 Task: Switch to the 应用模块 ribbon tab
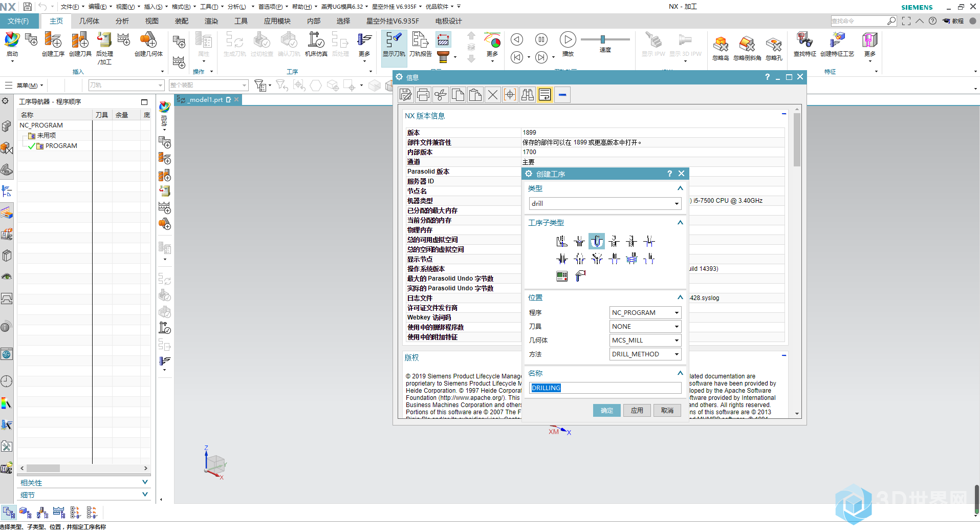(277, 21)
